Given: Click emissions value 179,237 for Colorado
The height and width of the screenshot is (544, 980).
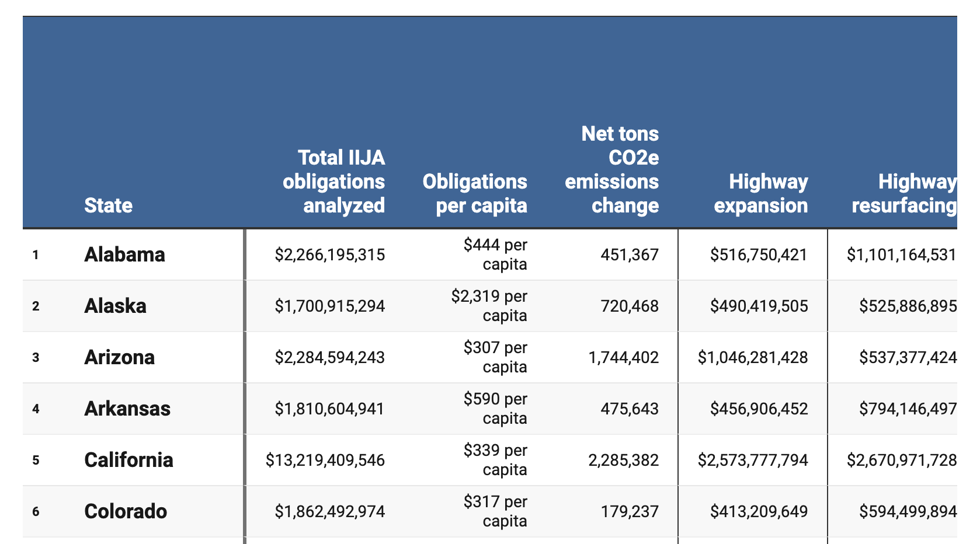Looking at the screenshot, I should (x=630, y=511).
